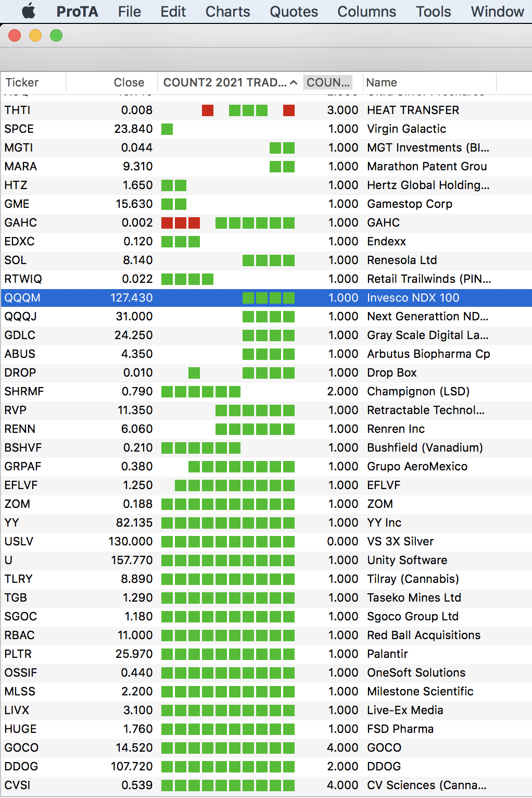The height and width of the screenshot is (798, 532).
Task: Select the GDLC ticker
Action: click(20, 335)
